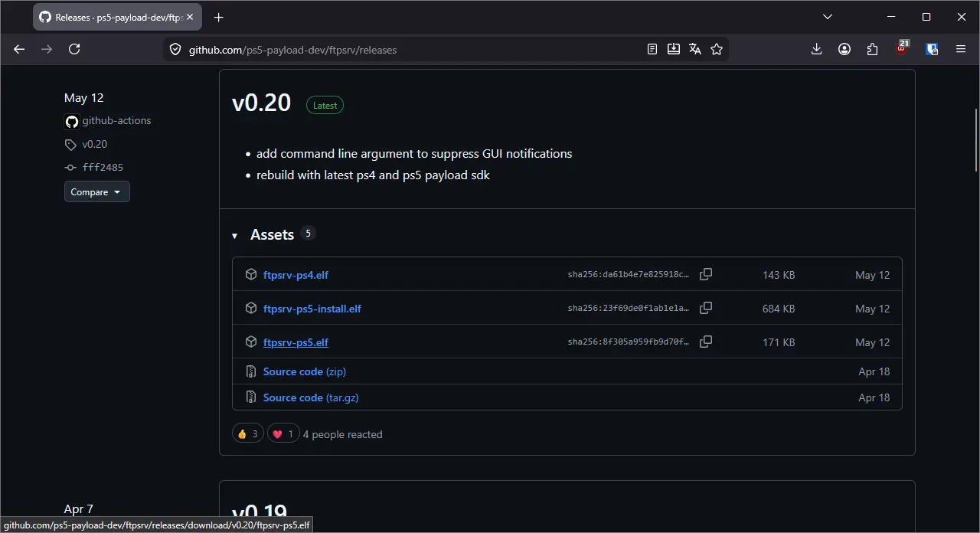Click the May 12 date in sidebar
The height and width of the screenshot is (533, 980).
pyautogui.click(x=83, y=97)
